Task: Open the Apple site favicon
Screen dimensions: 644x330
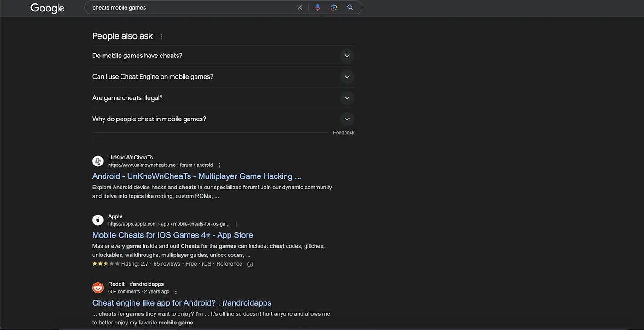Action: pyautogui.click(x=98, y=220)
